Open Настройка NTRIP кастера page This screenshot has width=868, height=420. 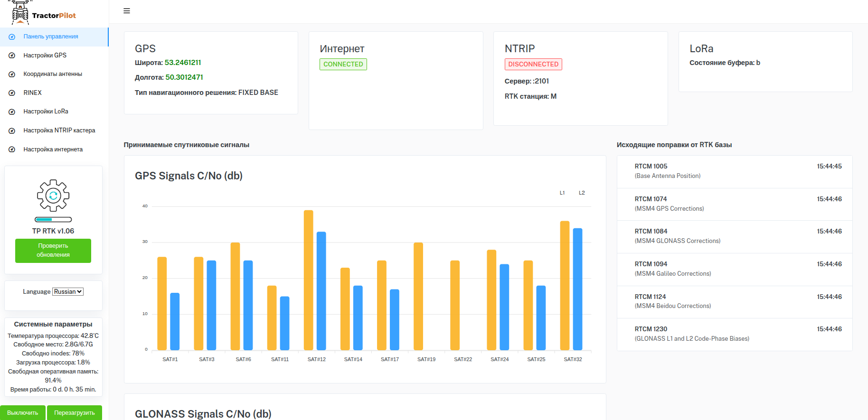click(59, 131)
